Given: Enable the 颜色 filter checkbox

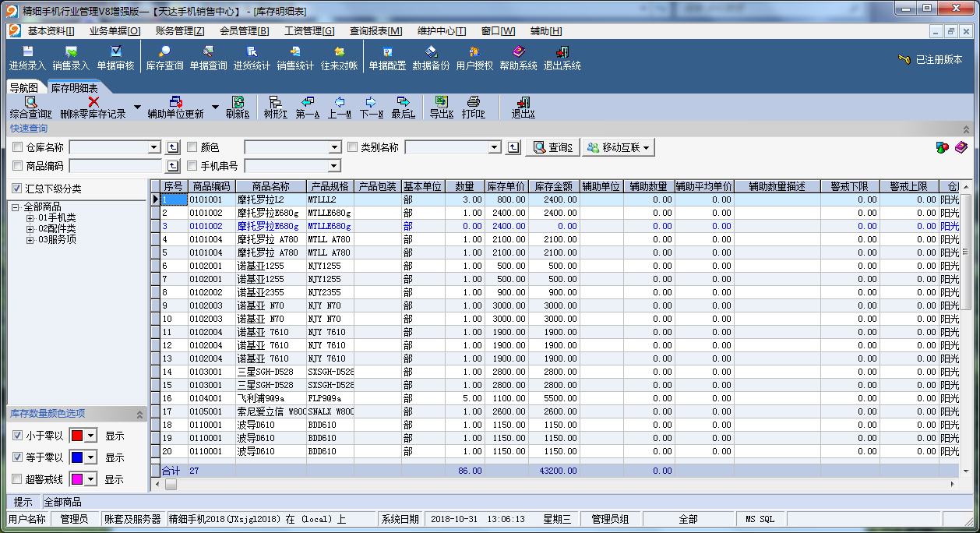Looking at the screenshot, I should point(192,147).
